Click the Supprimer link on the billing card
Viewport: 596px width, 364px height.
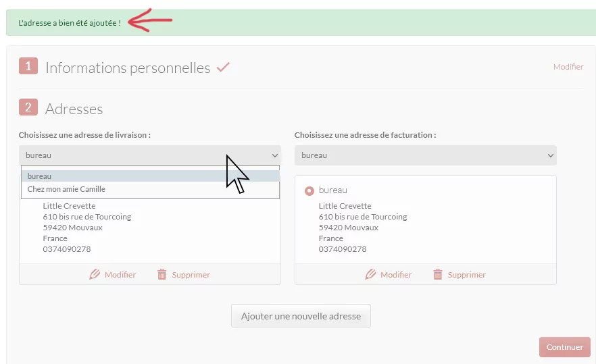tap(466, 275)
